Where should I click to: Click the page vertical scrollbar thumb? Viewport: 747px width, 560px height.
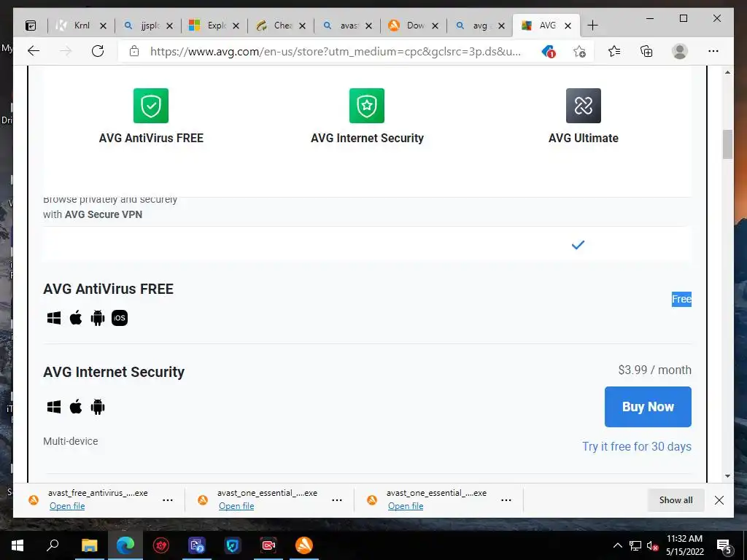pos(727,144)
